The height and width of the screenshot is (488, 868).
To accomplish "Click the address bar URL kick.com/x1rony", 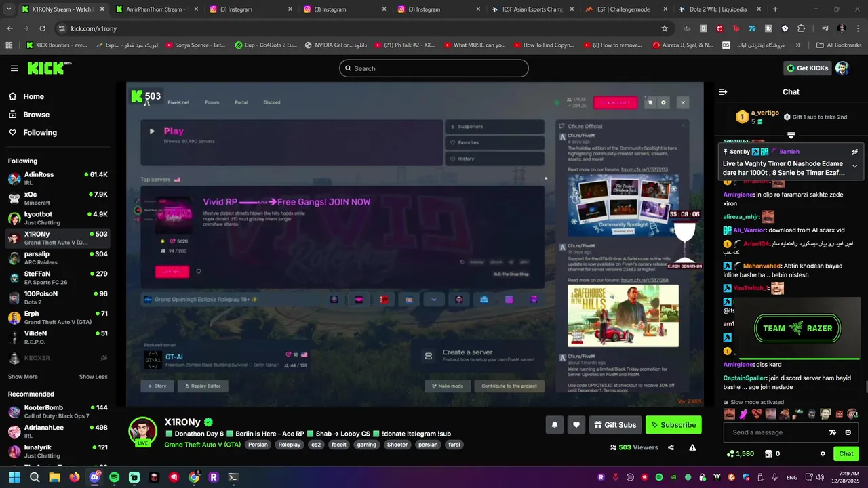I will (x=94, y=28).
